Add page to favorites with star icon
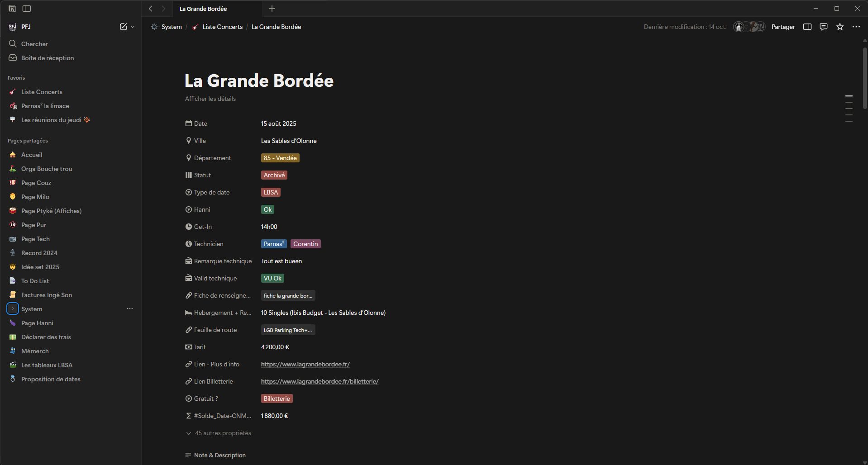 tap(839, 27)
